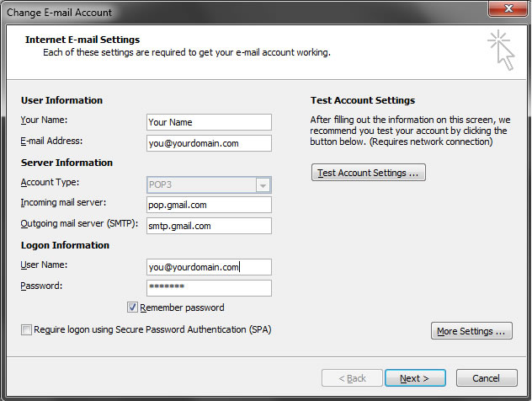
Task: Click the Change E-mail Account title bar
Action: (237, 13)
